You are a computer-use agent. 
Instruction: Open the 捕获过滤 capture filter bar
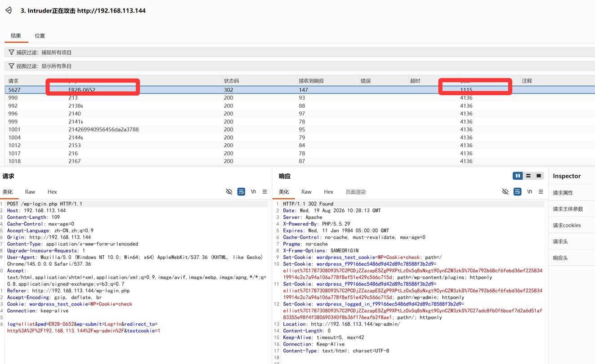point(300,53)
